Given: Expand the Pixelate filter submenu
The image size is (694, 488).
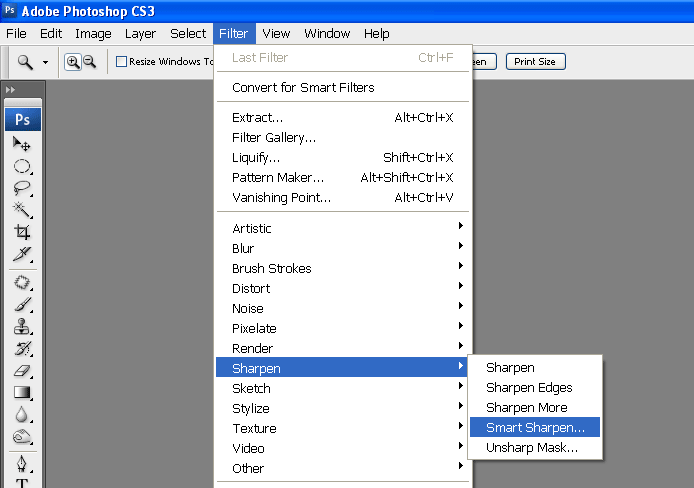Looking at the screenshot, I should pyautogui.click(x=342, y=328).
